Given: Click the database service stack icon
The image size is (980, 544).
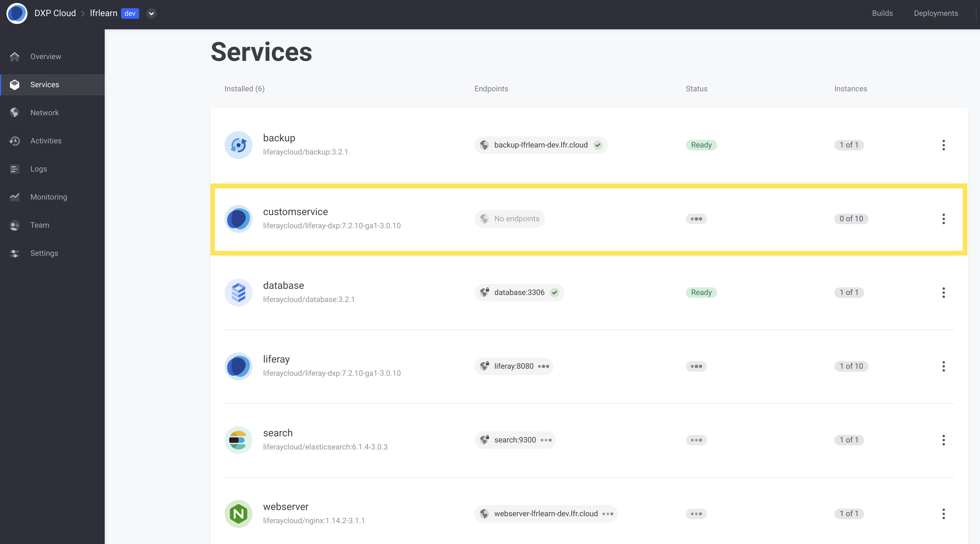Looking at the screenshot, I should coord(238,292).
